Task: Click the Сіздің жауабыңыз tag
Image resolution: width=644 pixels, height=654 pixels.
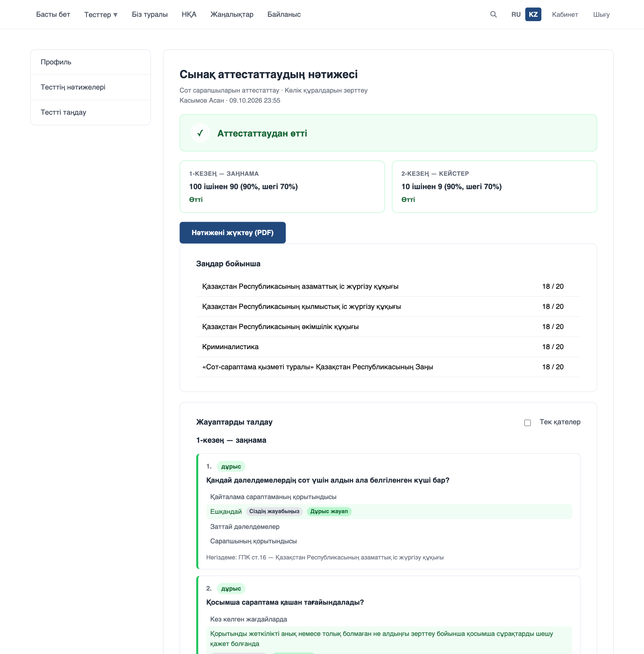Action: point(274,511)
